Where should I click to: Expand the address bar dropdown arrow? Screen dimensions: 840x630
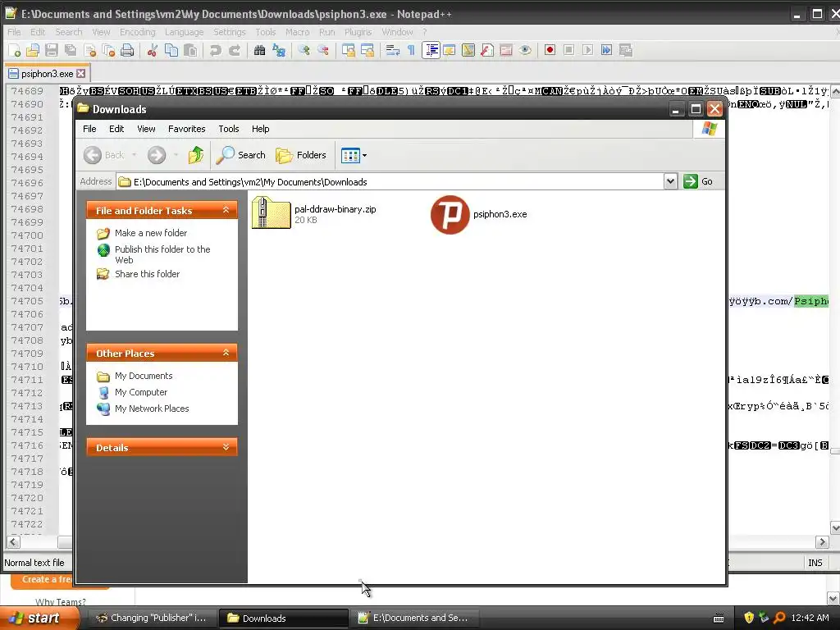670,181
